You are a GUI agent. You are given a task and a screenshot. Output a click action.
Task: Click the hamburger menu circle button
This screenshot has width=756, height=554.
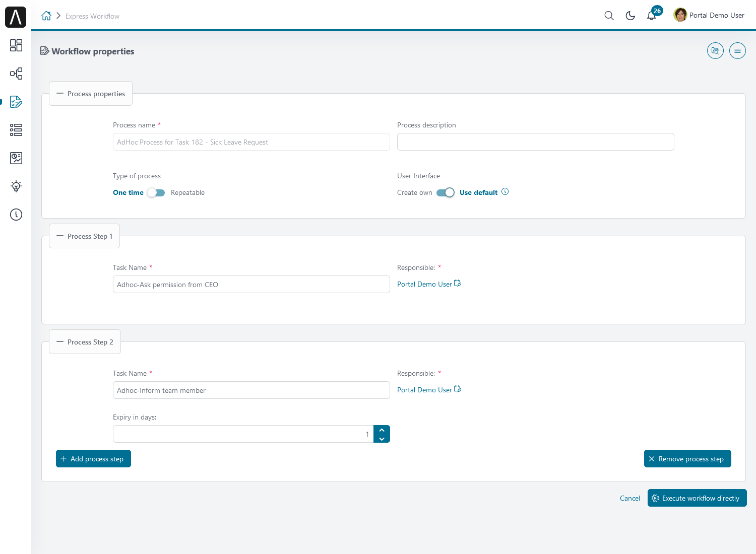(x=737, y=51)
